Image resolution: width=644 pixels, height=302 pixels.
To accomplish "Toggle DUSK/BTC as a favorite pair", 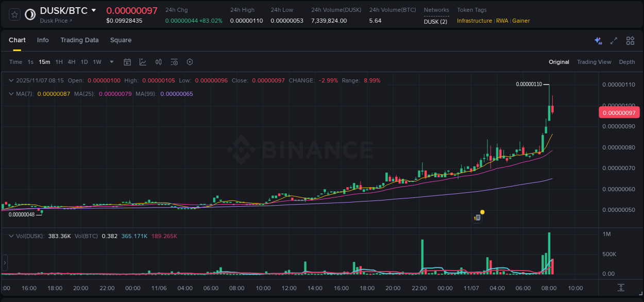I will (x=13, y=14).
